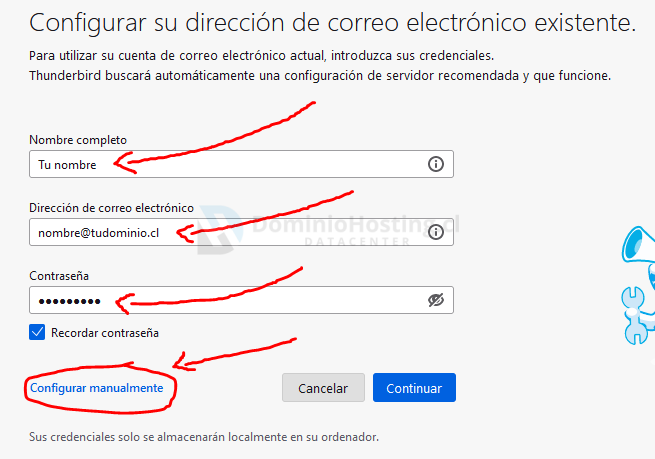Viewport: 655px width, 459px height.
Task: Click the Recordar contraseña label text
Action: 105,332
